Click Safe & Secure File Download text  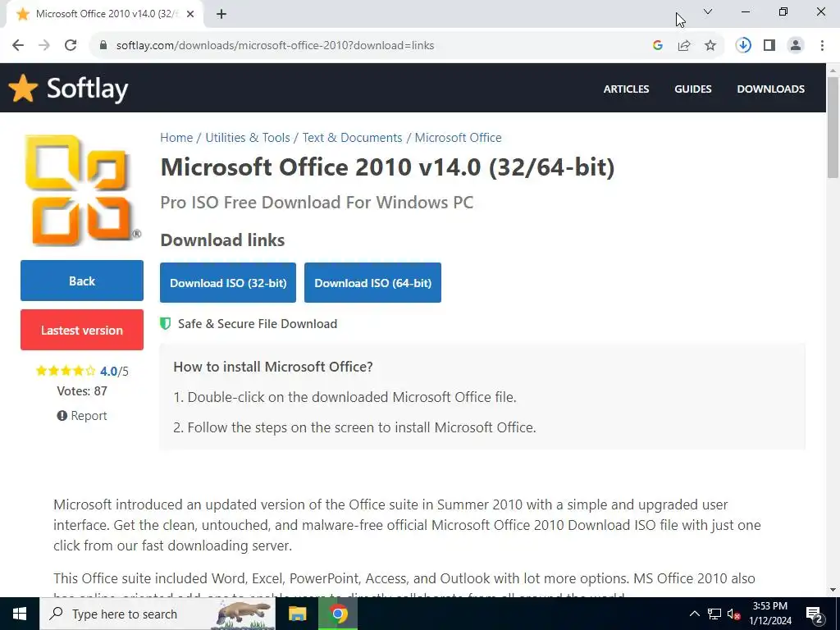tap(257, 323)
